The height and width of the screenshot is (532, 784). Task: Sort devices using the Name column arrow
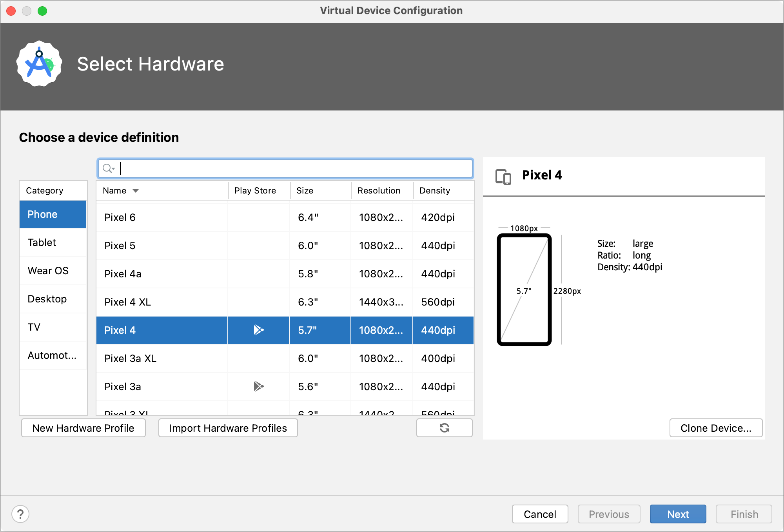136,190
